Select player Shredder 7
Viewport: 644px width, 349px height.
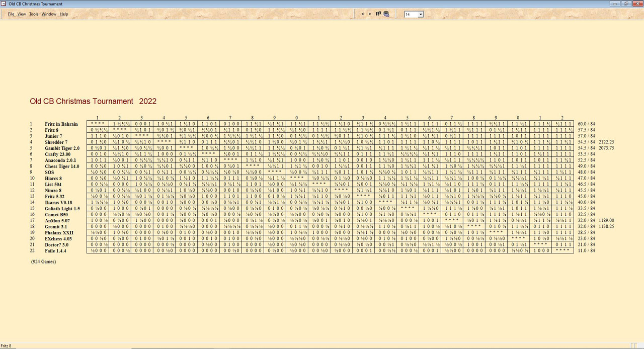tap(56, 142)
